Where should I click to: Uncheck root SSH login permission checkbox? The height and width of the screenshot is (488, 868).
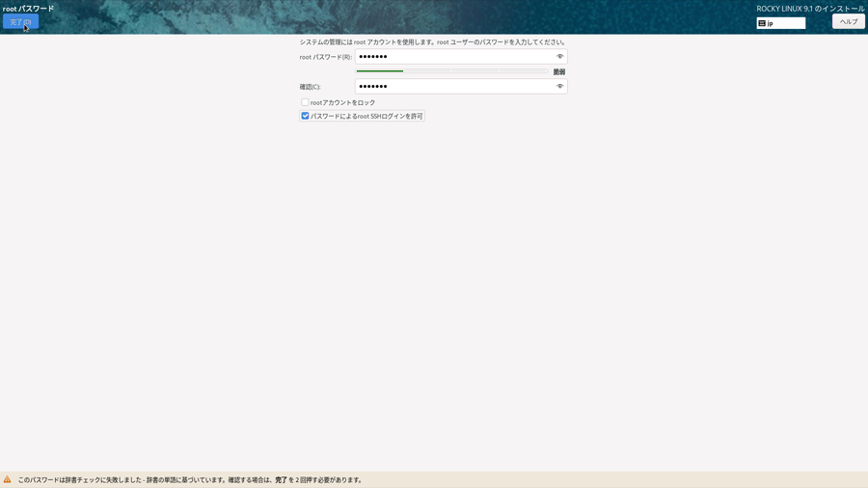pos(305,116)
